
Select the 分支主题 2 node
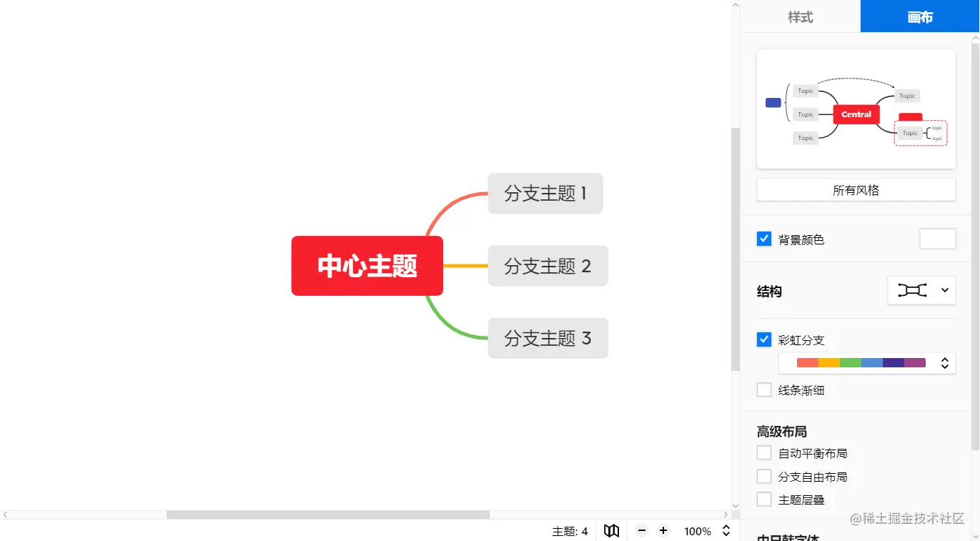point(548,266)
